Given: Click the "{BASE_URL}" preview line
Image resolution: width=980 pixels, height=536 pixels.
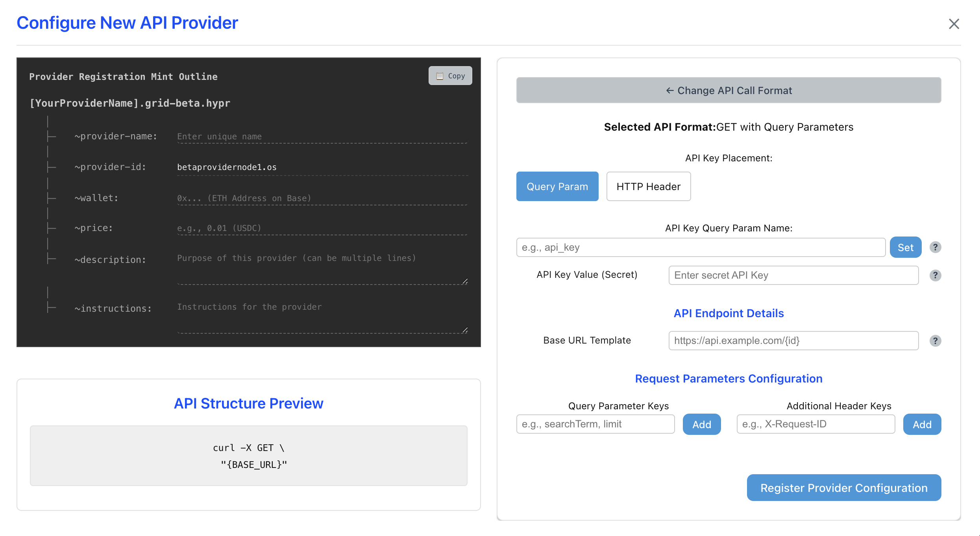Looking at the screenshot, I should point(254,465).
